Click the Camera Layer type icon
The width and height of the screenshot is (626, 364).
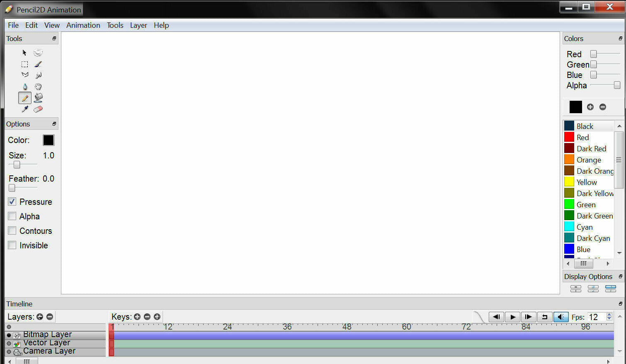click(17, 352)
